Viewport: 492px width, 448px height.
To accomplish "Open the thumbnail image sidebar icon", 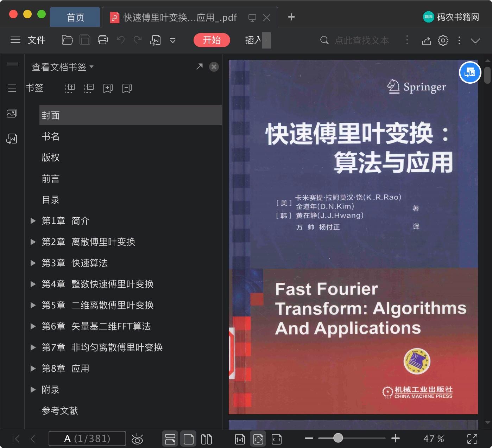I will click(x=12, y=114).
